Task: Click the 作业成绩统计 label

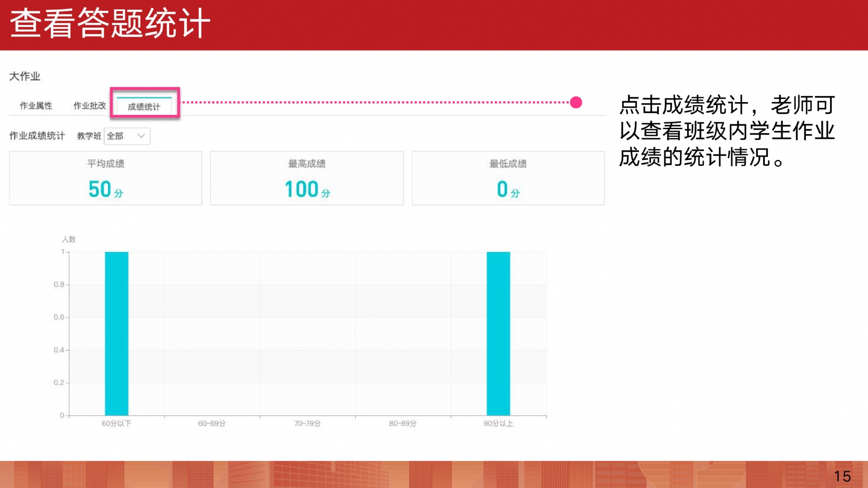Action: point(37,136)
